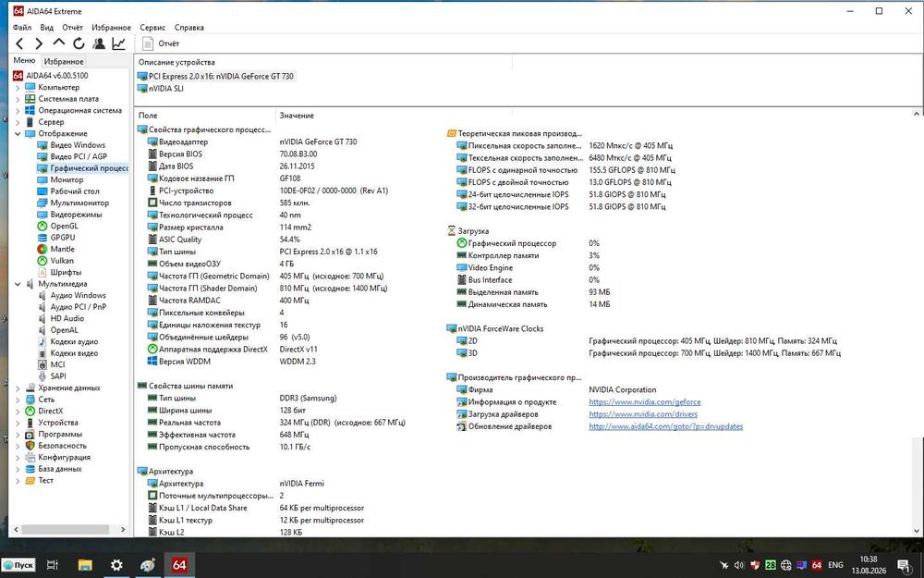924x578 pixels.
Task: Expand the Сервер tree node
Action: pos(17,122)
